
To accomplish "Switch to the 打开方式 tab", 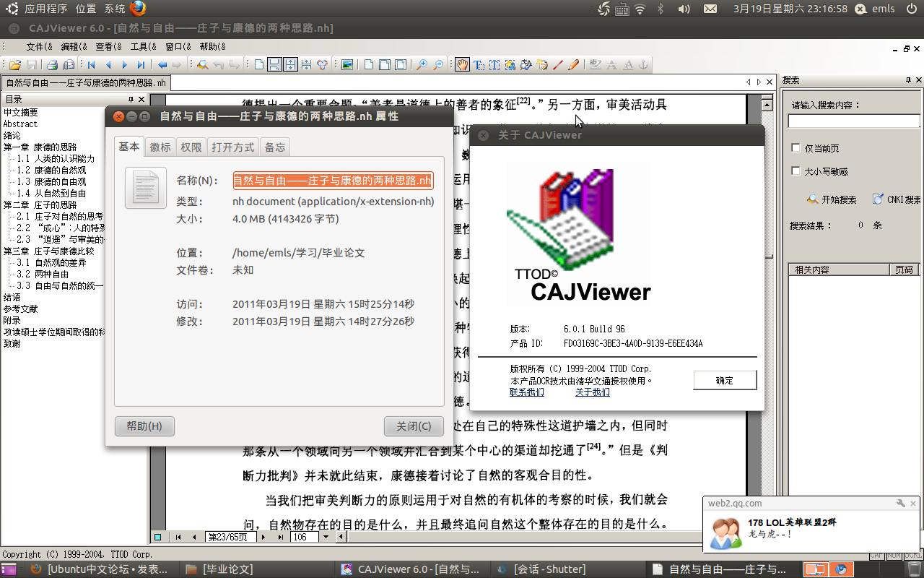I will click(232, 147).
